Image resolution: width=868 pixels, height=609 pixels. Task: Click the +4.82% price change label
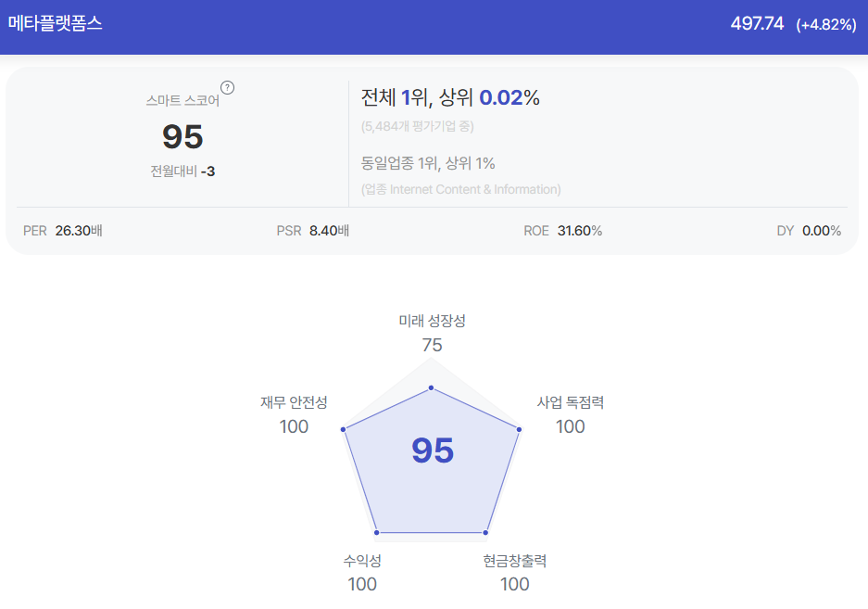826,24
